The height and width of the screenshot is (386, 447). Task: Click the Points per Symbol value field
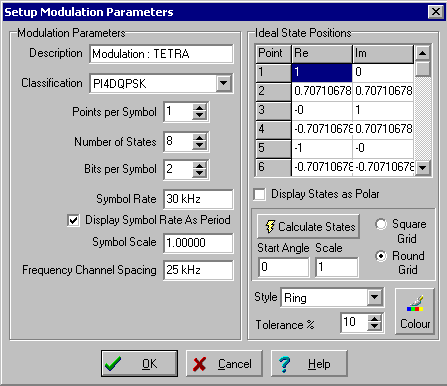(178, 112)
